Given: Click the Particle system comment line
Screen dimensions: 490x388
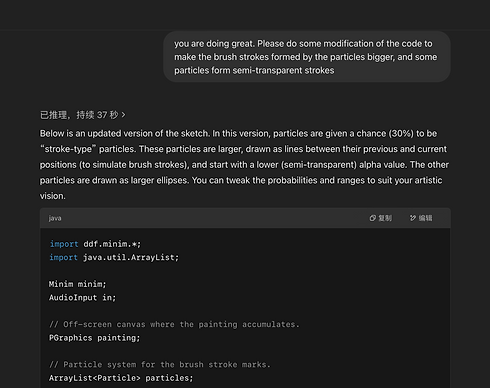Looking at the screenshot, I should point(160,364).
